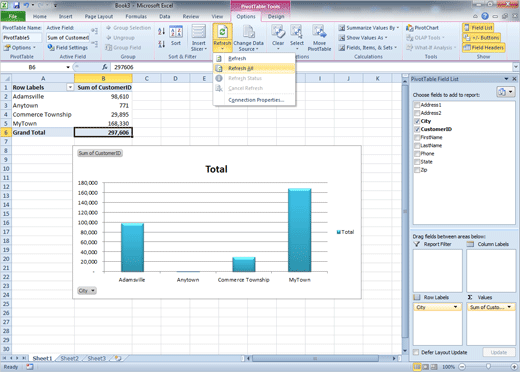The width and height of the screenshot is (520, 372).
Task: Click the horizontal scrollbar of the sheet
Action: coord(315,358)
